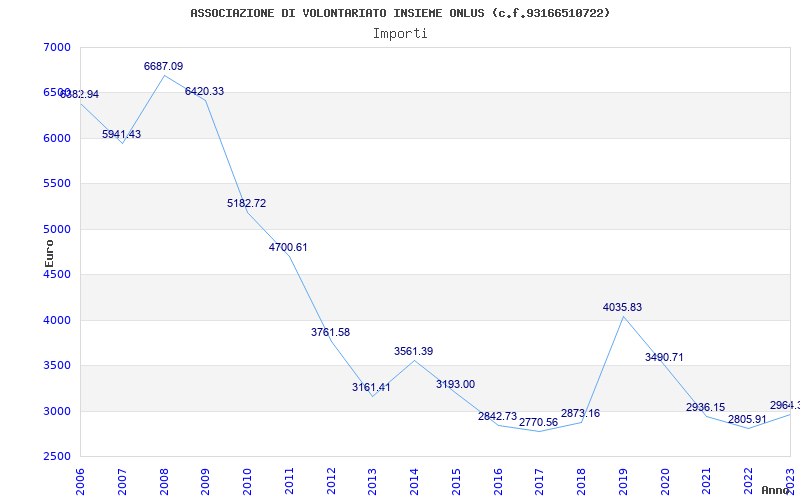Click the 3193.00 data label
Viewport: 800px width, 500px height.
tap(455, 384)
